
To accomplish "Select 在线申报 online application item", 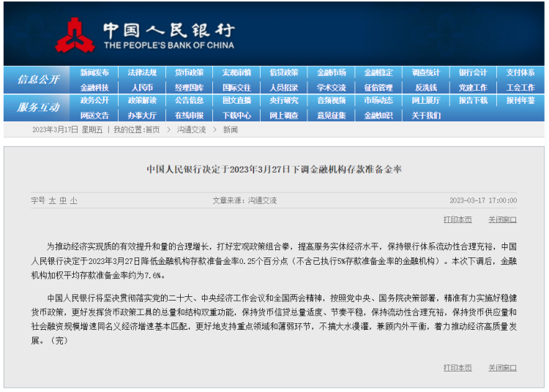I will pos(189,116).
